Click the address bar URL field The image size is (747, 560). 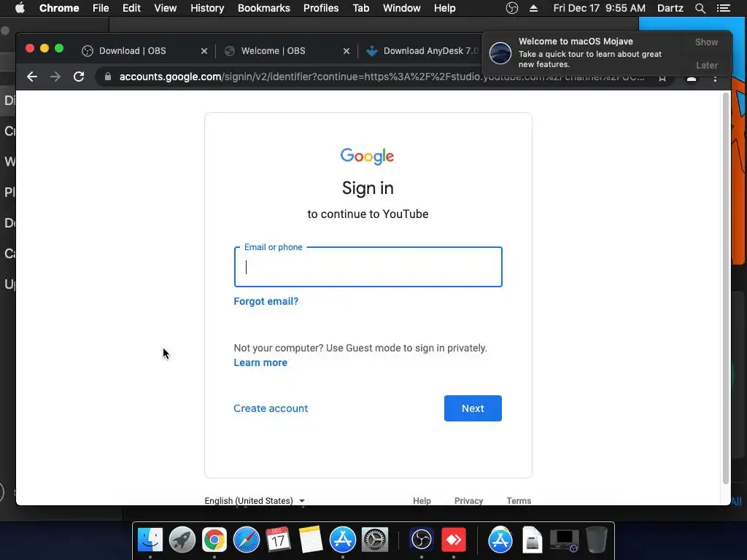pos(381,77)
